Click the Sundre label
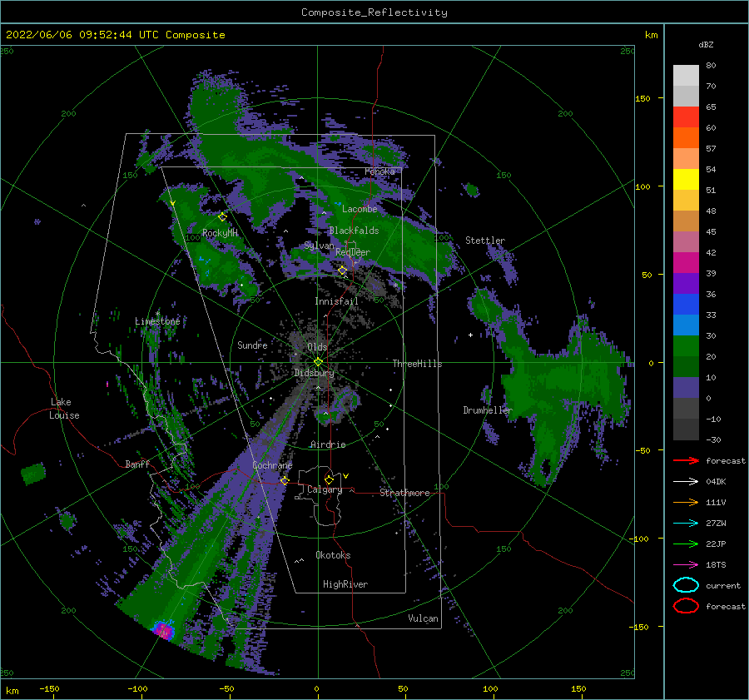Screen dimensions: 749x700 coord(252,345)
